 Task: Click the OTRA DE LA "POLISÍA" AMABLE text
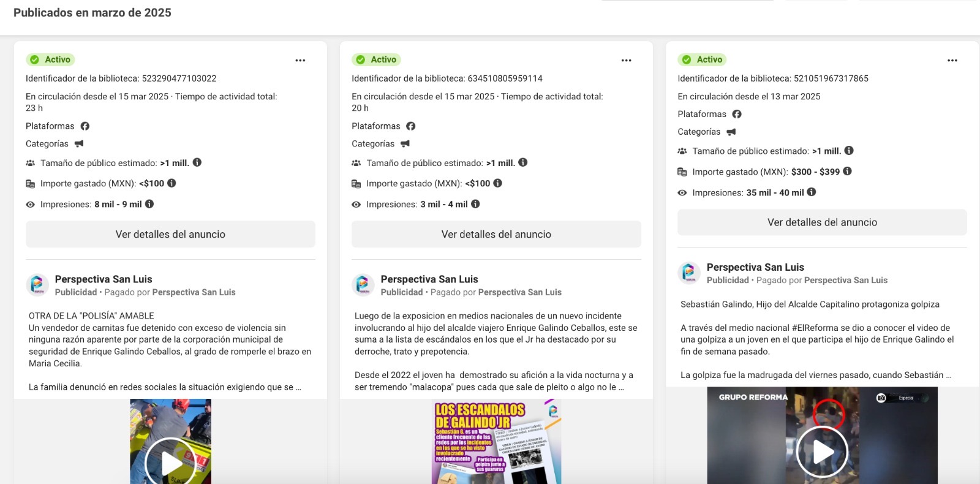pos(91,316)
